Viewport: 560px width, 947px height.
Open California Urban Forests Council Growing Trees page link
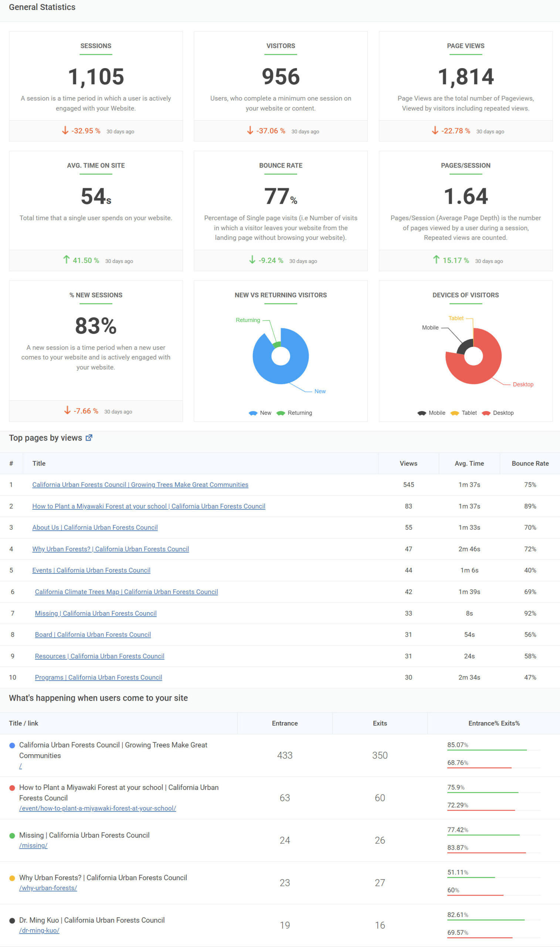coord(140,485)
